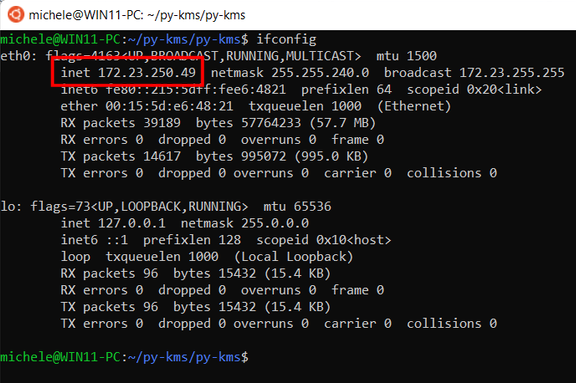Click the bottom command prompt line
Image resolution: width=576 pixels, height=383 pixels.
click(125, 357)
